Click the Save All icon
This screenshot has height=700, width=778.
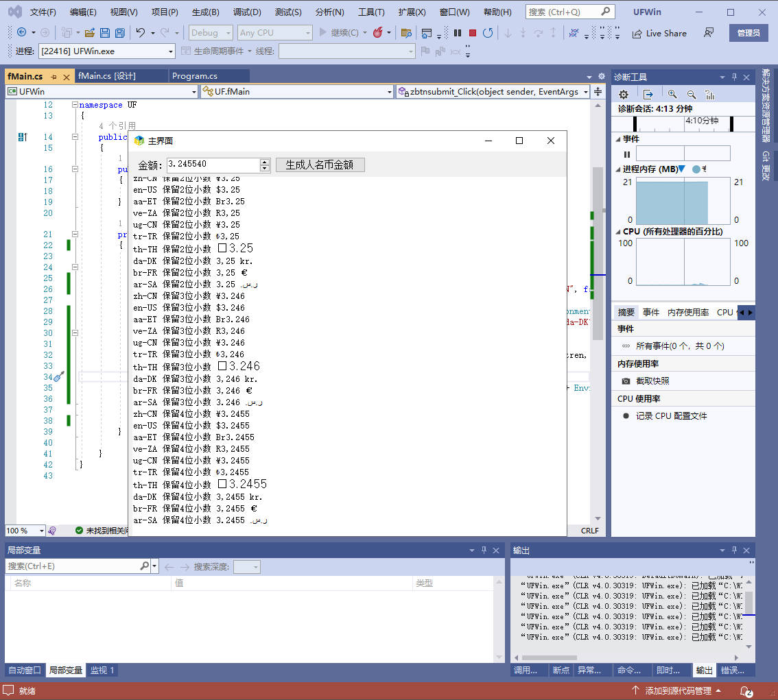pyautogui.click(x=119, y=33)
